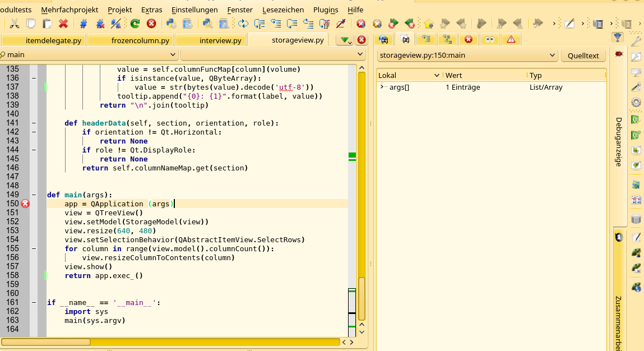Image resolution: width=644 pixels, height=351 pixels.
Task: Click the blue funnel filter icon
Action: point(618,37)
